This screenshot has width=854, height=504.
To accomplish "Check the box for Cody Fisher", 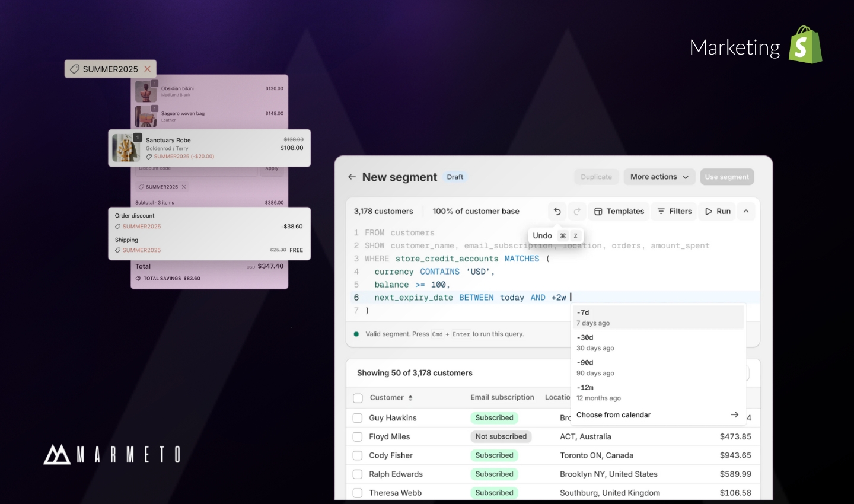I will click(358, 455).
